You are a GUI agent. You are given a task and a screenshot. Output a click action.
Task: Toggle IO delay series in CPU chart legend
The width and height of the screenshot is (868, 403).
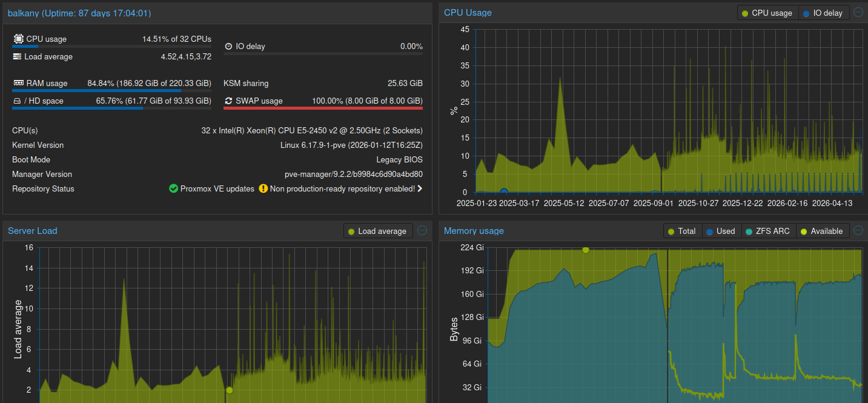[x=824, y=13]
